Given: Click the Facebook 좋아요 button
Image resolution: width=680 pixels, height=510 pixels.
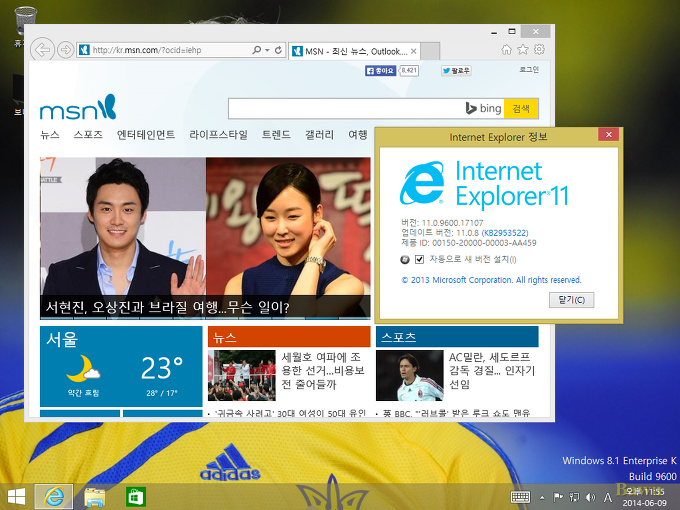Looking at the screenshot, I should (x=380, y=71).
